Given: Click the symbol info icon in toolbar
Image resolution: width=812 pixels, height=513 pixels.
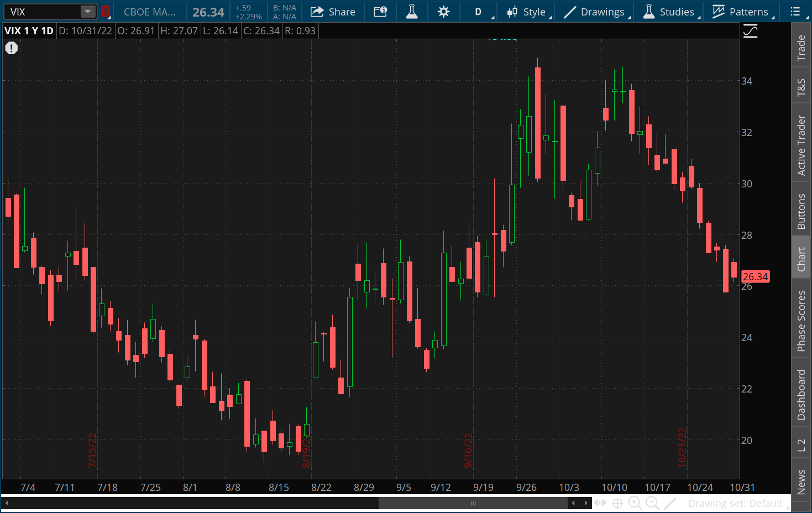Looking at the screenshot, I should coord(380,12).
